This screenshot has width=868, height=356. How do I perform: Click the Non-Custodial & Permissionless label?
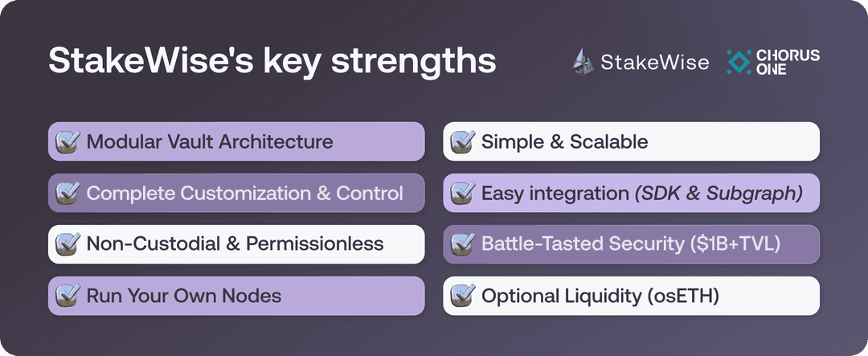[235, 244]
